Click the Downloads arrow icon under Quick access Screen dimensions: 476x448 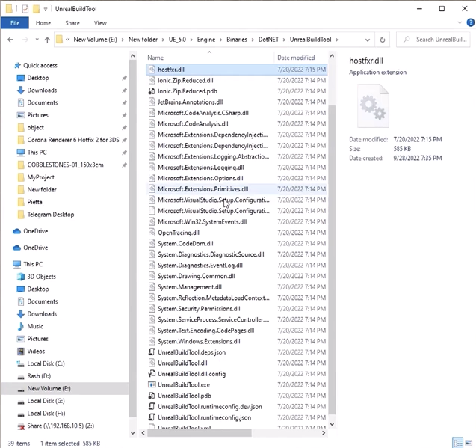21,90
